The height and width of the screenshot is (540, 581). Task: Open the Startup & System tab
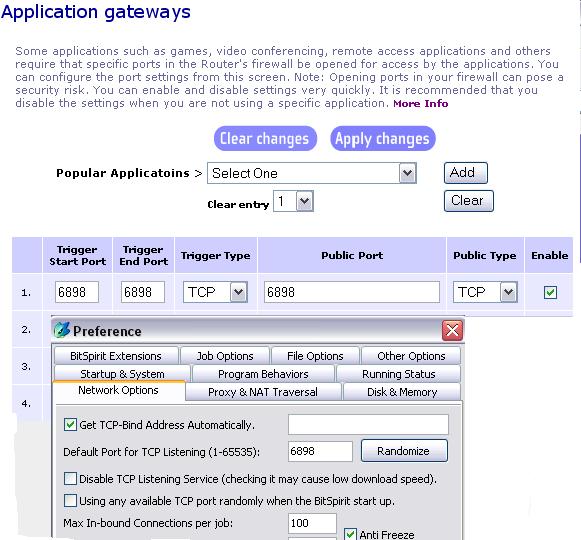click(122, 374)
